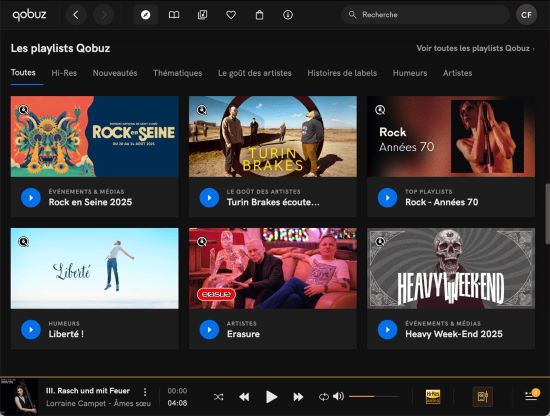Open Rock en Seine 2025 title
This screenshot has width=550, height=416.
90,202
